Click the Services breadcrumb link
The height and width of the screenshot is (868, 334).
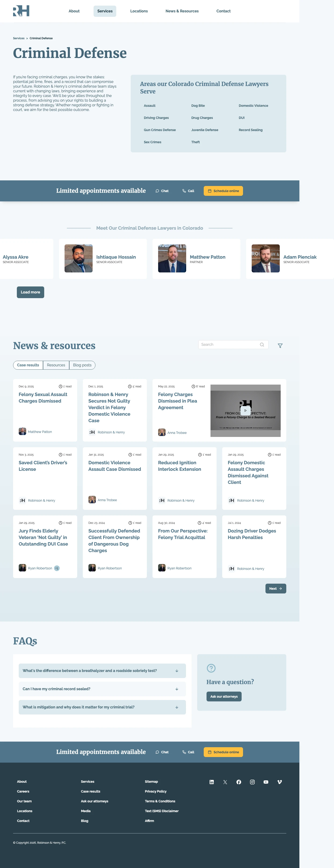(18, 38)
